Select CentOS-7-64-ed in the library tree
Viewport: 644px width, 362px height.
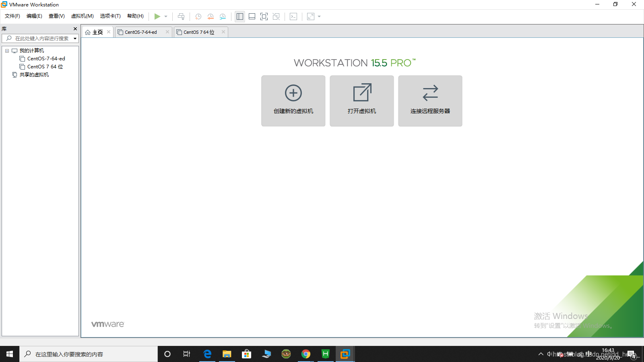point(46,59)
